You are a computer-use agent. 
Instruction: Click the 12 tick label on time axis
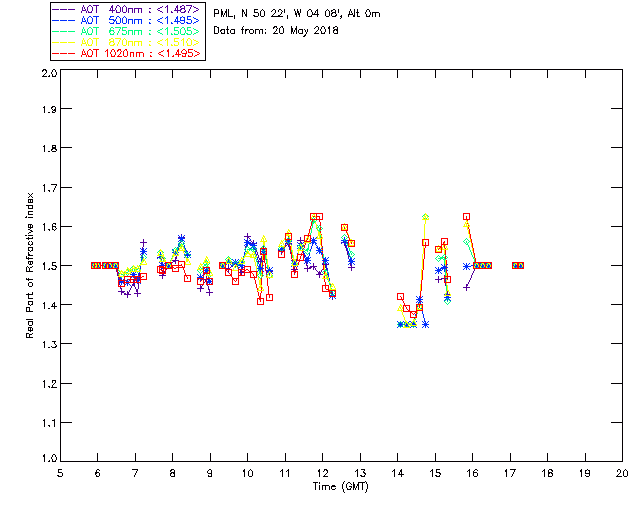(x=322, y=473)
